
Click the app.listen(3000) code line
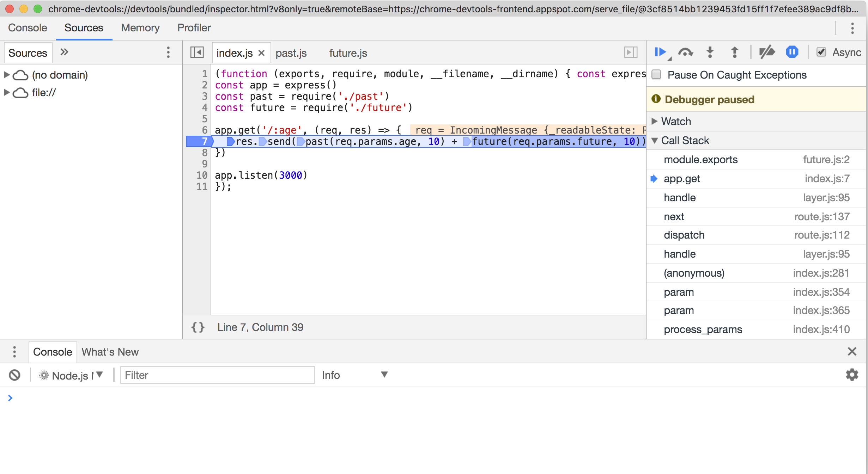click(x=261, y=175)
